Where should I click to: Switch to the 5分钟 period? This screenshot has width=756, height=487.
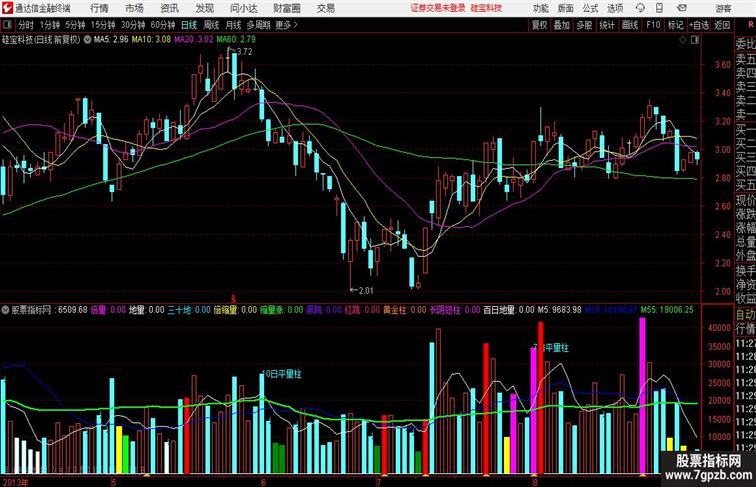pos(75,25)
